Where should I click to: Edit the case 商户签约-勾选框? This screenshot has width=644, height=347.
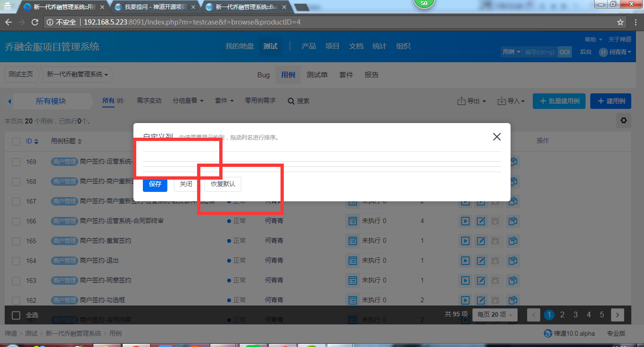(481, 300)
